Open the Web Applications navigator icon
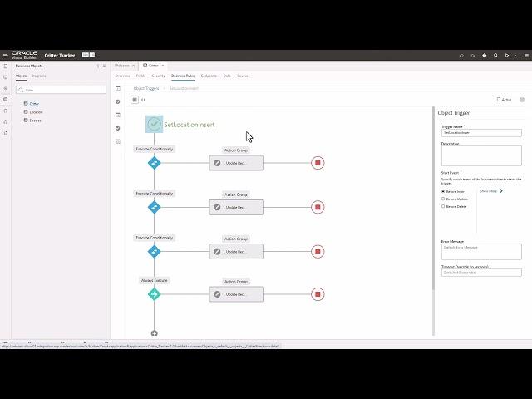532x399 pixels. 6,77
